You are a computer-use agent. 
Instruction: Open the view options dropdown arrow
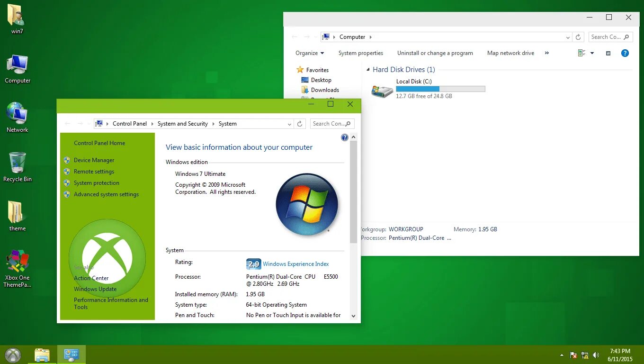pyautogui.click(x=592, y=53)
